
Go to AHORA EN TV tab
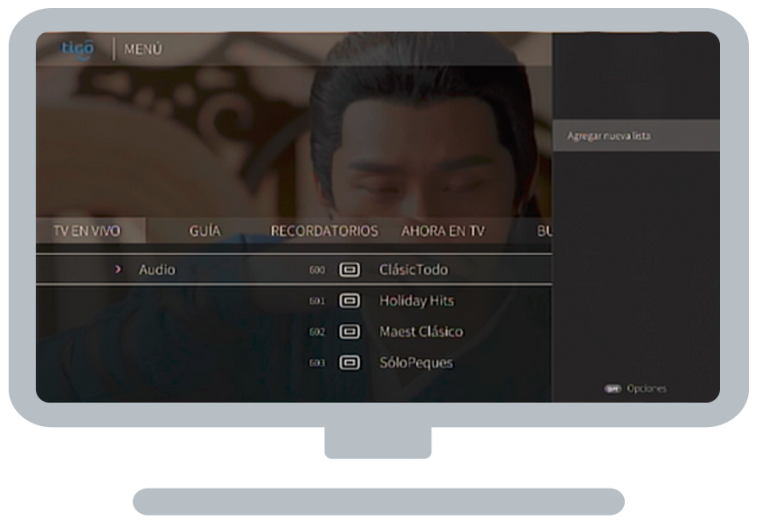pyautogui.click(x=442, y=231)
